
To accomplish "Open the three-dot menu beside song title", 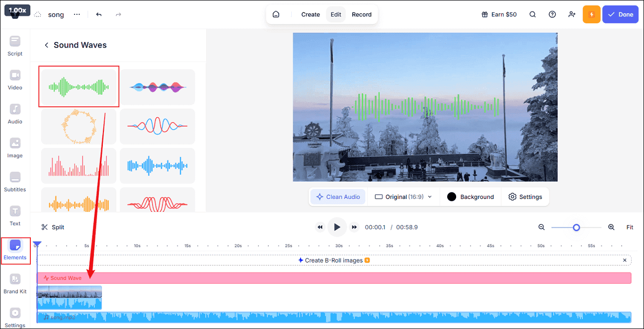I will click(77, 14).
